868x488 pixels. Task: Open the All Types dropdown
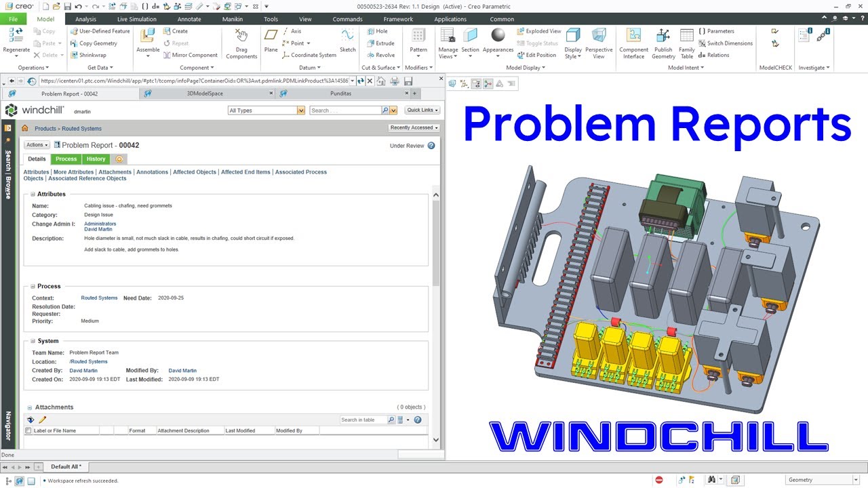coord(267,110)
